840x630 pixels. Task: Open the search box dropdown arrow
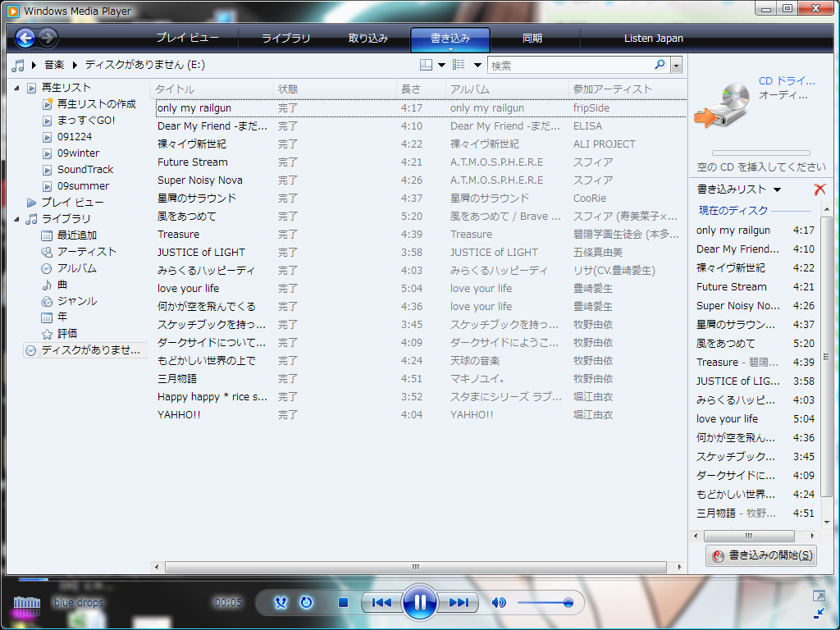pos(676,66)
